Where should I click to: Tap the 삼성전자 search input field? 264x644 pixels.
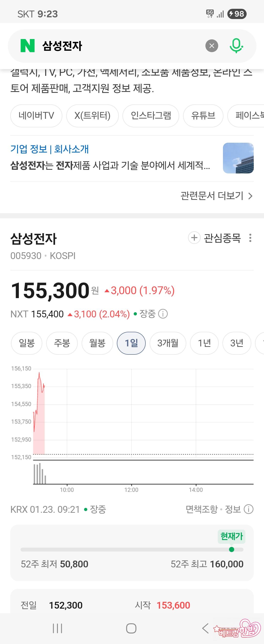[120, 46]
